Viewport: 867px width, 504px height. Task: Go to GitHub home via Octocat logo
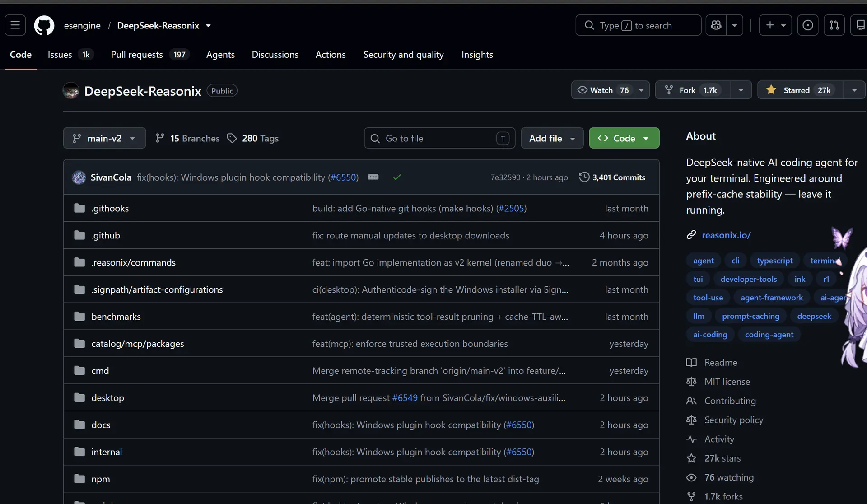click(x=44, y=25)
